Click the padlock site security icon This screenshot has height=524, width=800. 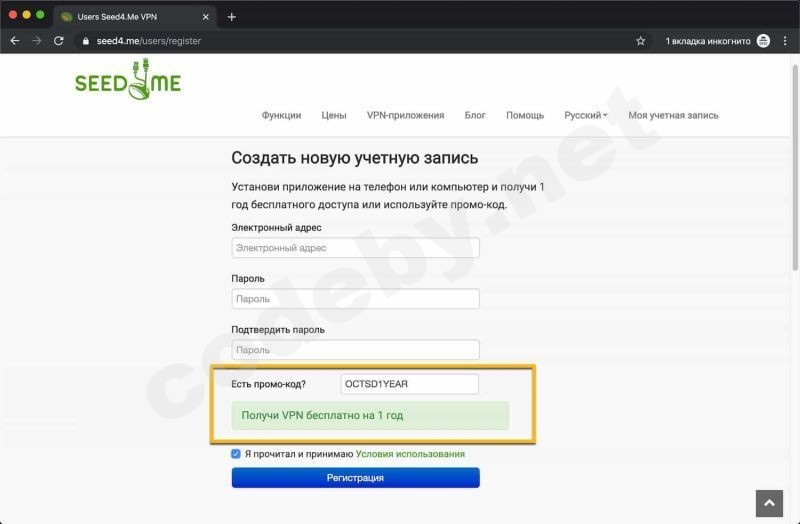click(86, 41)
